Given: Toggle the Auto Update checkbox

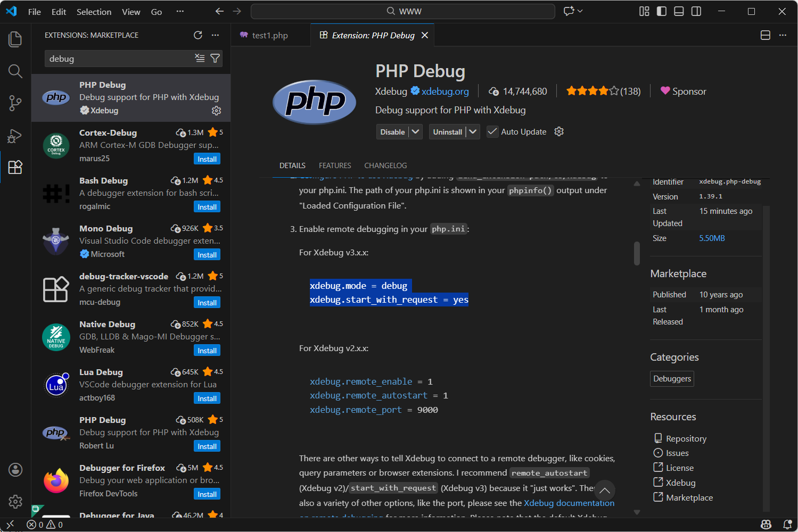Looking at the screenshot, I should click(x=492, y=131).
